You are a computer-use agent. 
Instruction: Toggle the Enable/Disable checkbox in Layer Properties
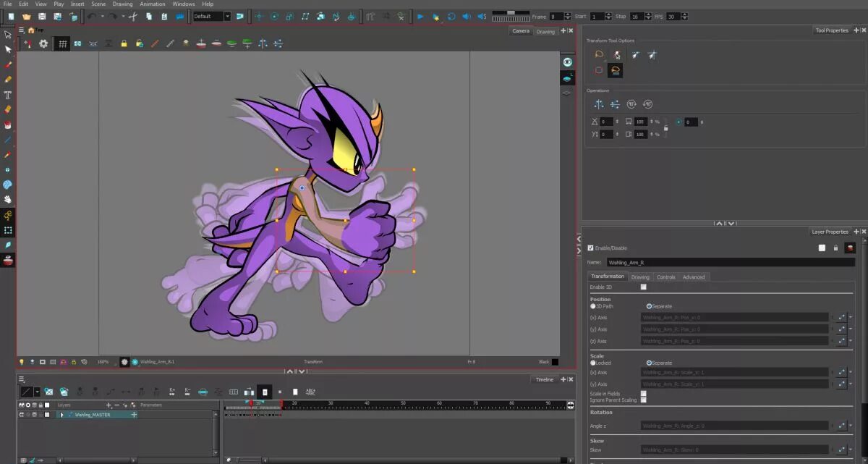click(590, 248)
